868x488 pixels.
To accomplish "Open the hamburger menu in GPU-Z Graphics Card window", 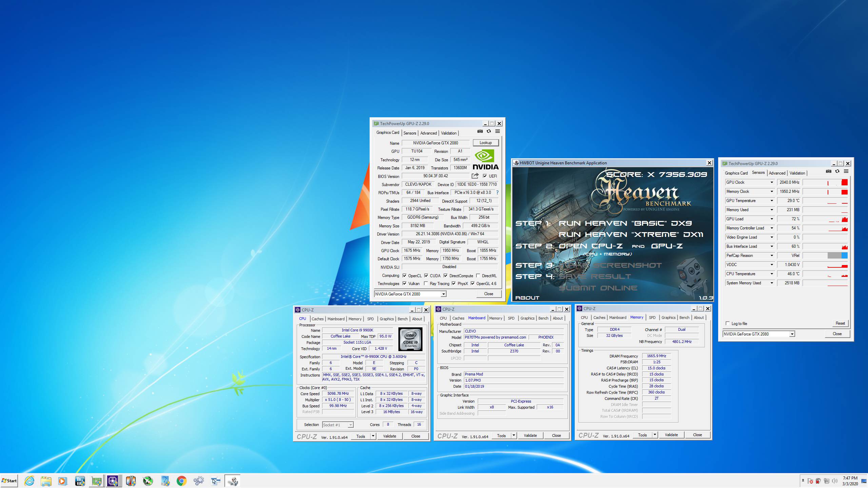I will pyautogui.click(x=497, y=131).
